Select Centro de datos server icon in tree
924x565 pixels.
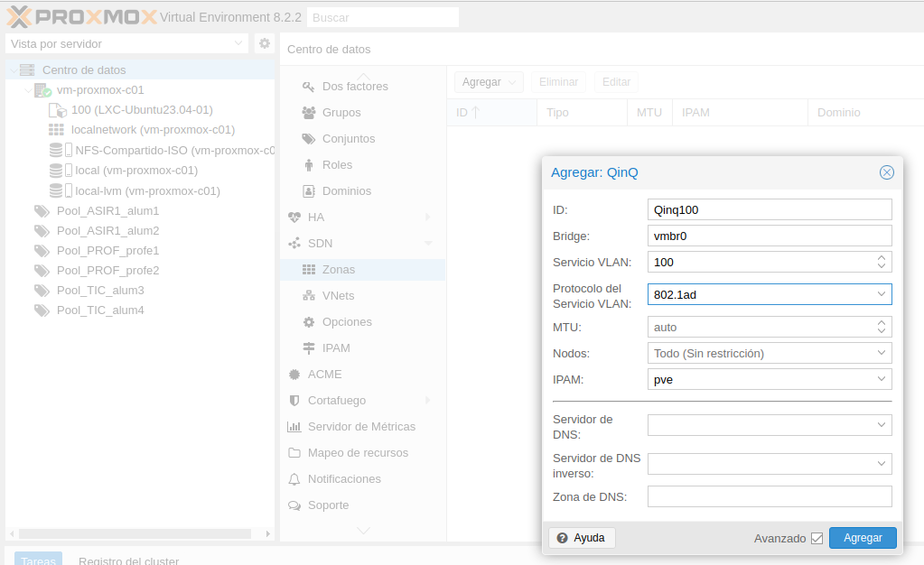(x=27, y=70)
